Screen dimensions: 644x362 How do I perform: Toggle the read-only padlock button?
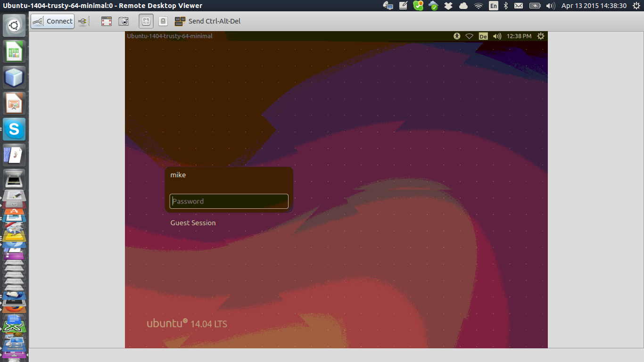coord(163,21)
